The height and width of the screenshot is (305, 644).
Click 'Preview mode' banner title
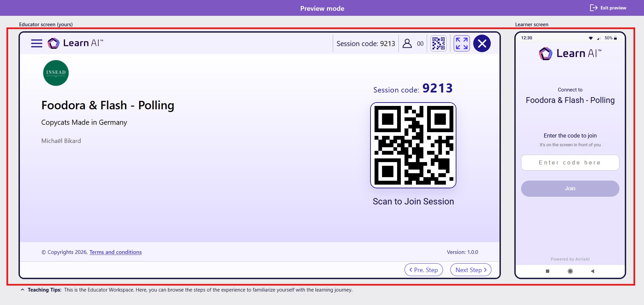click(322, 8)
